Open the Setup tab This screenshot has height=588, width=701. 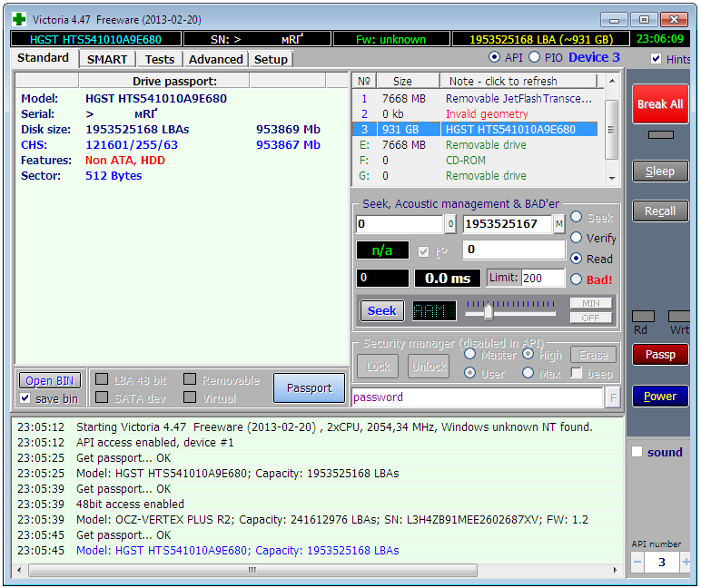(271, 59)
